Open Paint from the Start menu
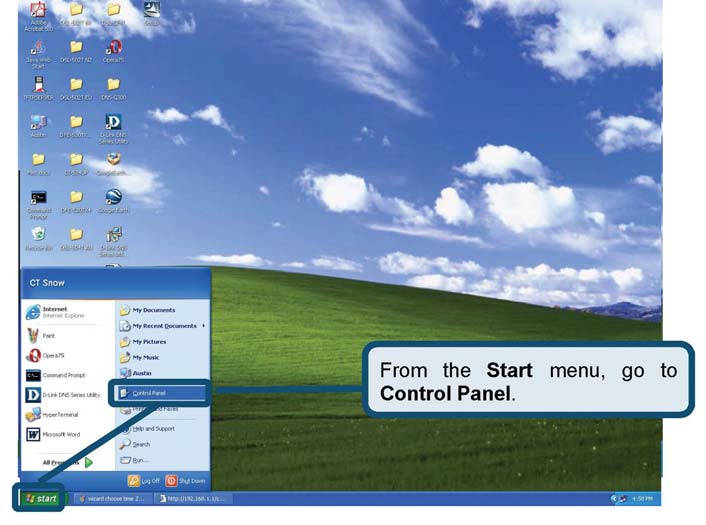 pyautogui.click(x=41, y=335)
